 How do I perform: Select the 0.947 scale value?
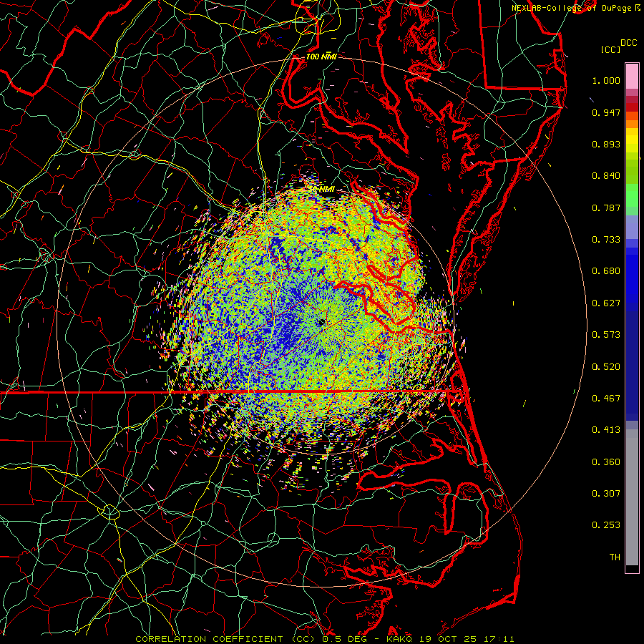(606, 112)
